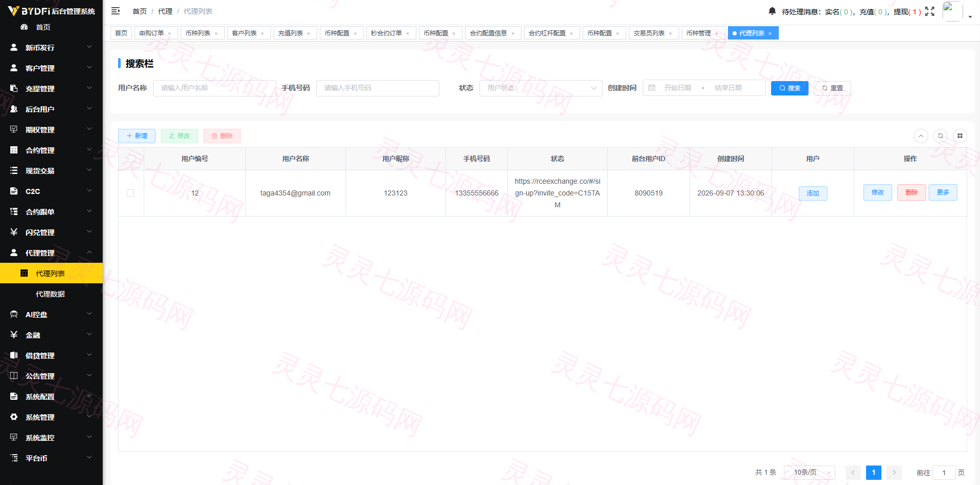Hide the search bar using up-arrow icon
The width and height of the screenshot is (980, 485).
(921, 136)
